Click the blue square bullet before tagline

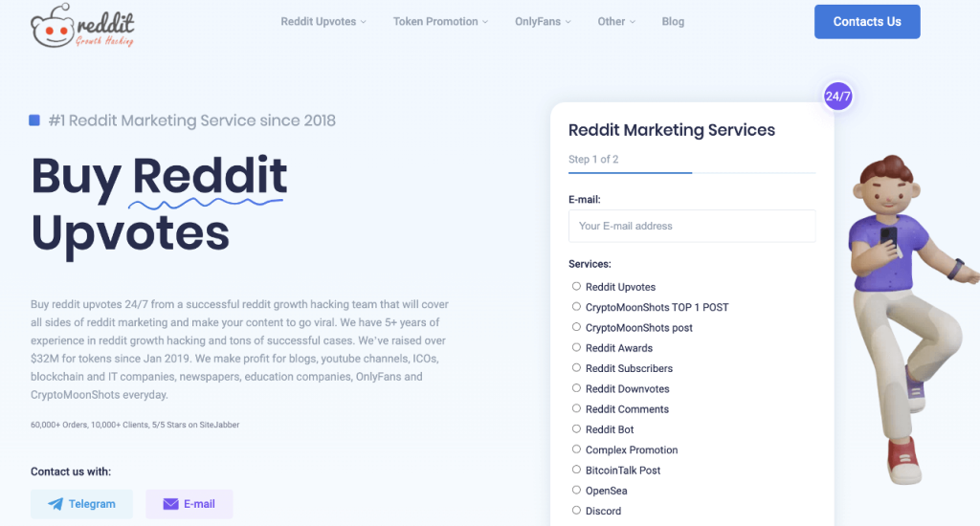click(34, 120)
